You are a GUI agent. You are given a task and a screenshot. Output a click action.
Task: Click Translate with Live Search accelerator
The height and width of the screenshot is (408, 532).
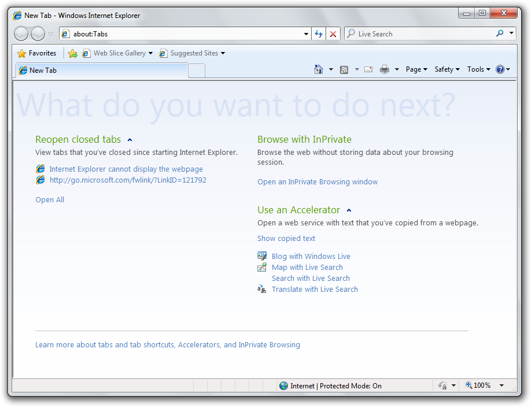[315, 290]
